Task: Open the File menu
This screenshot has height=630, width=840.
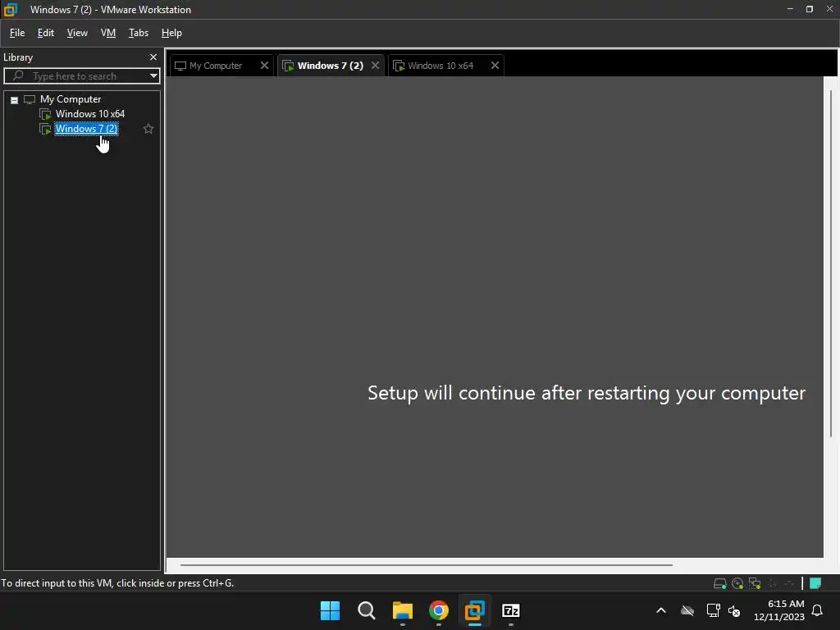Action: (17, 33)
